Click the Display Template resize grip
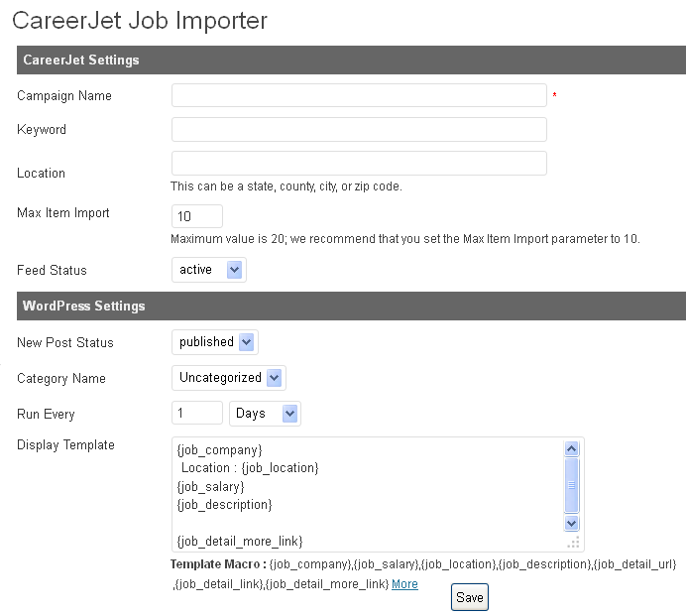Image resolution: width=686 pixels, height=616 pixels. click(x=573, y=543)
